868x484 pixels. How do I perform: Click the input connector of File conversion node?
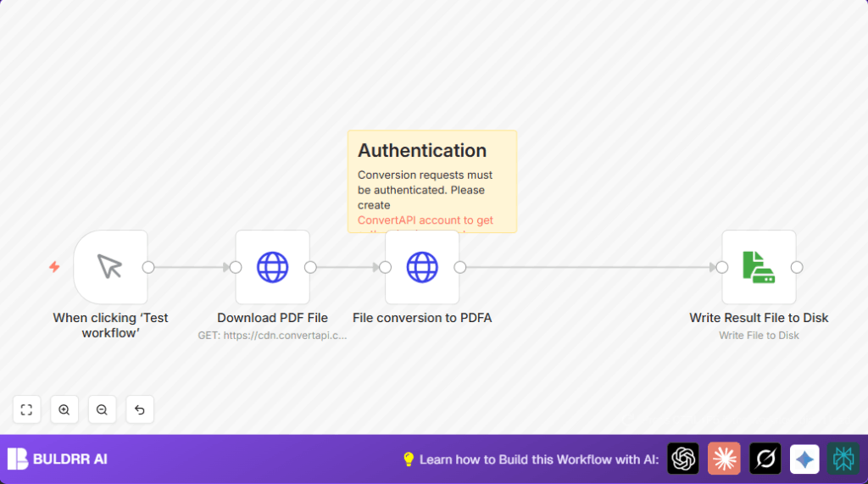[x=386, y=268]
